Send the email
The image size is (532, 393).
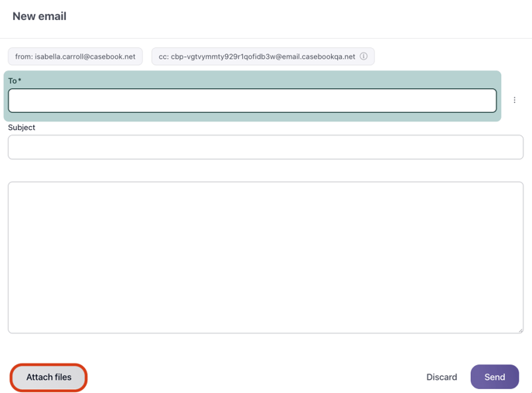click(x=494, y=378)
